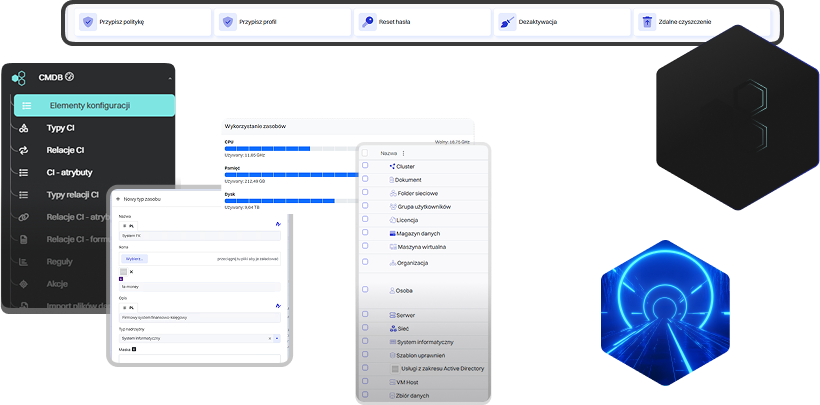820x405 pixels.
Task: Select the Serwer row checkbox
Action: 365,315
